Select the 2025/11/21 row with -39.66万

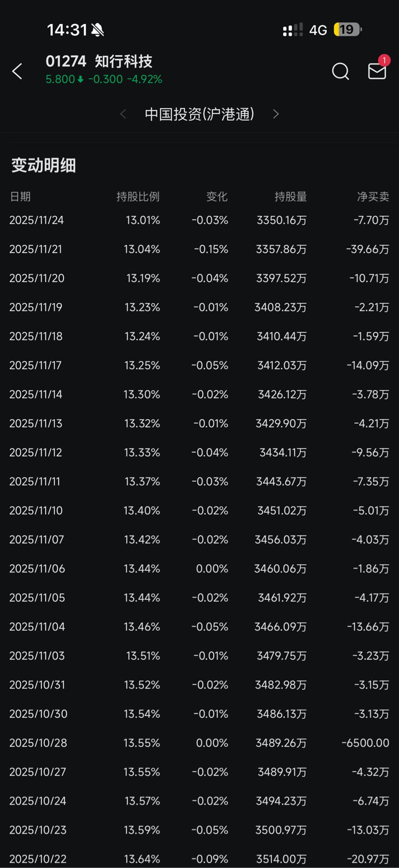pos(199,249)
